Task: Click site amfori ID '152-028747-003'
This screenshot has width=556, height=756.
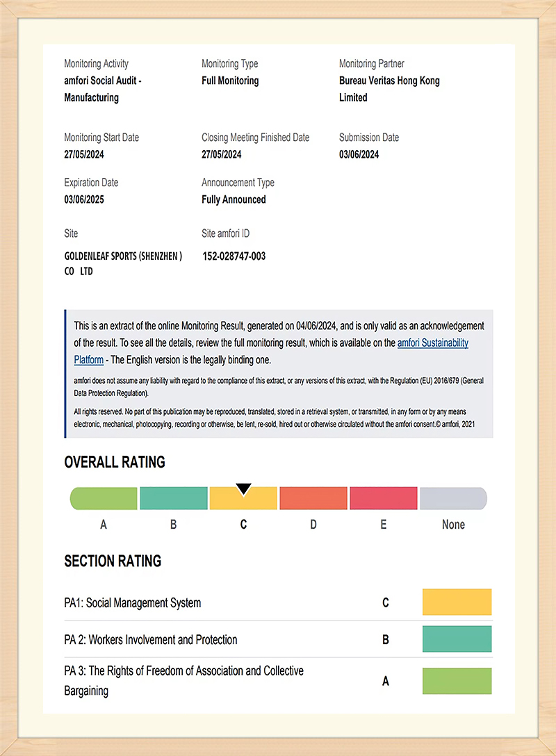Action: point(234,256)
